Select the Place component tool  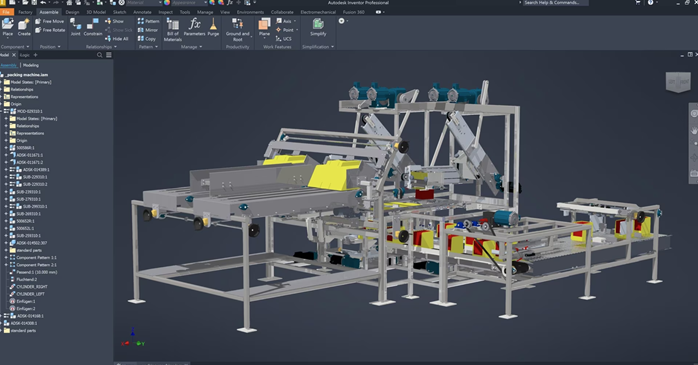(x=8, y=27)
